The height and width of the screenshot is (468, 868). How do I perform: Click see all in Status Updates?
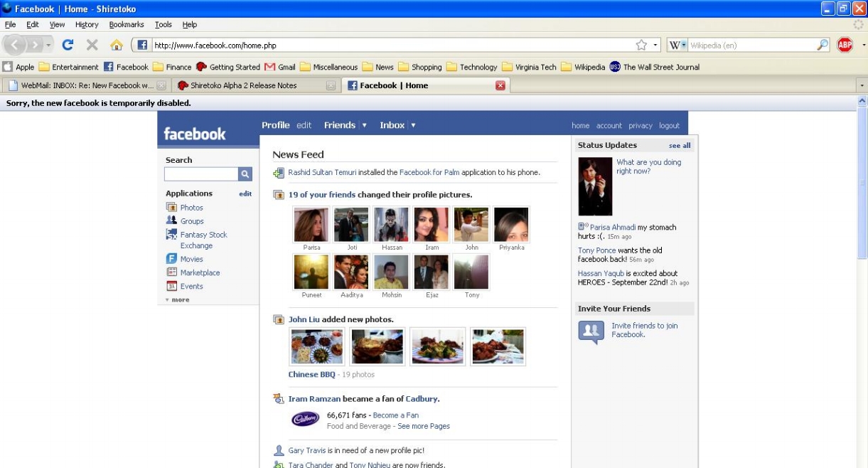[680, 145]
